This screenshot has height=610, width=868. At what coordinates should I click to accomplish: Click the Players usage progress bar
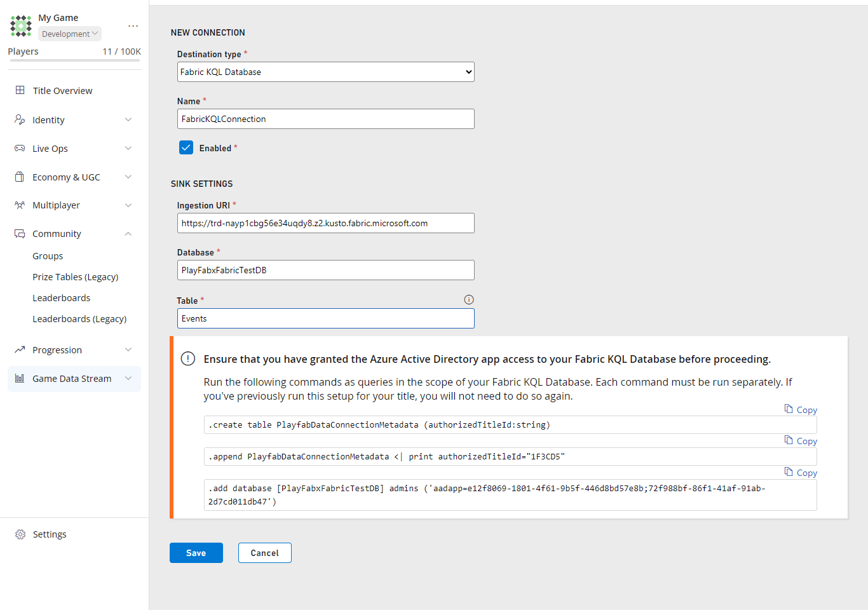74,60
